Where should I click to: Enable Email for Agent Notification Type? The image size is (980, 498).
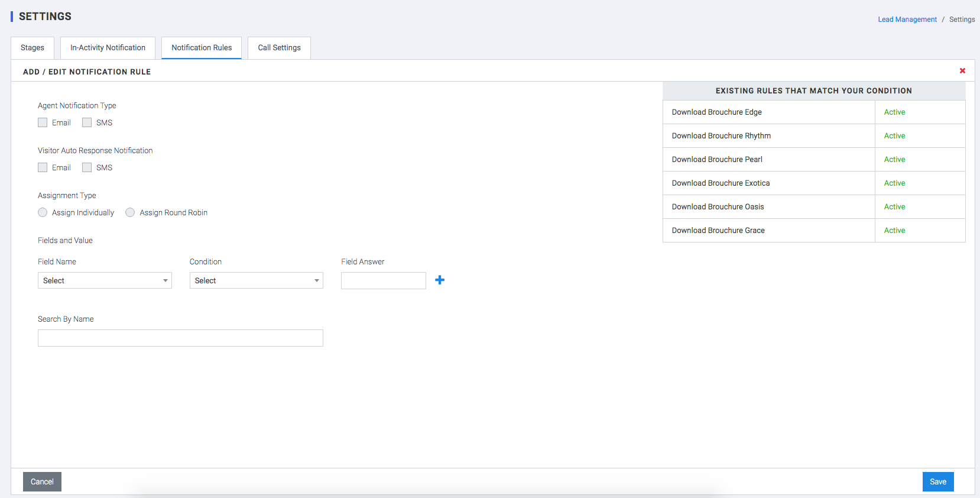tap(43, 122)
